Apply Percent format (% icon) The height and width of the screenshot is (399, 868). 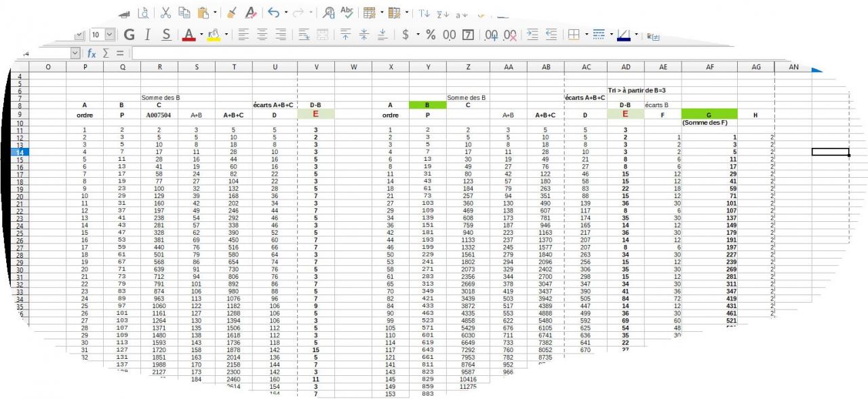(x=431, y=34)
